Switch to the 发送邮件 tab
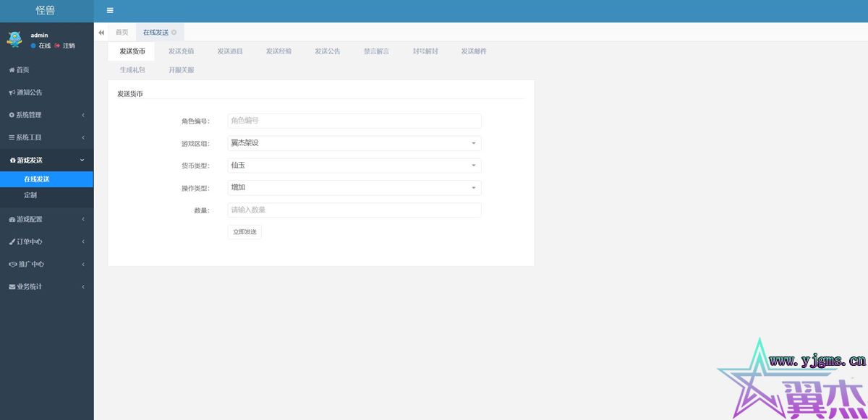Viewport: 868px width, 420px height. [x=474, y=51]
